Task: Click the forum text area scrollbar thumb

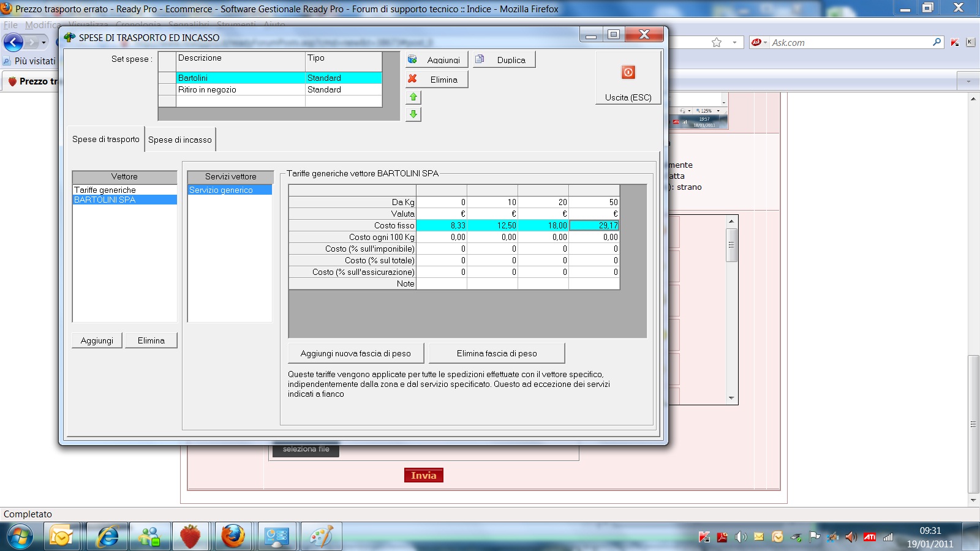Action: pos(731,245)
